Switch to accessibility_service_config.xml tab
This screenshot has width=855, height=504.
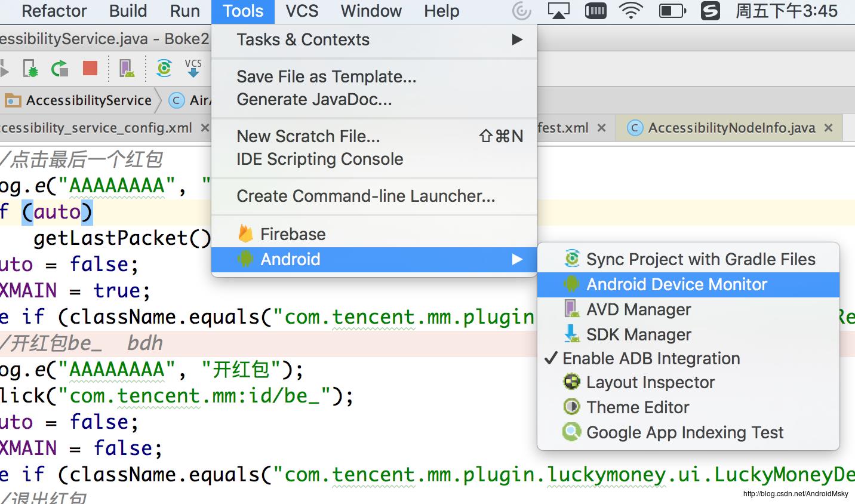96,128
